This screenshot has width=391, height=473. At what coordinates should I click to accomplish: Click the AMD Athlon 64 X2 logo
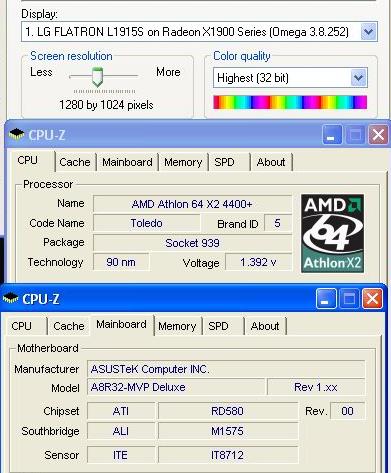tap(332, 233)
